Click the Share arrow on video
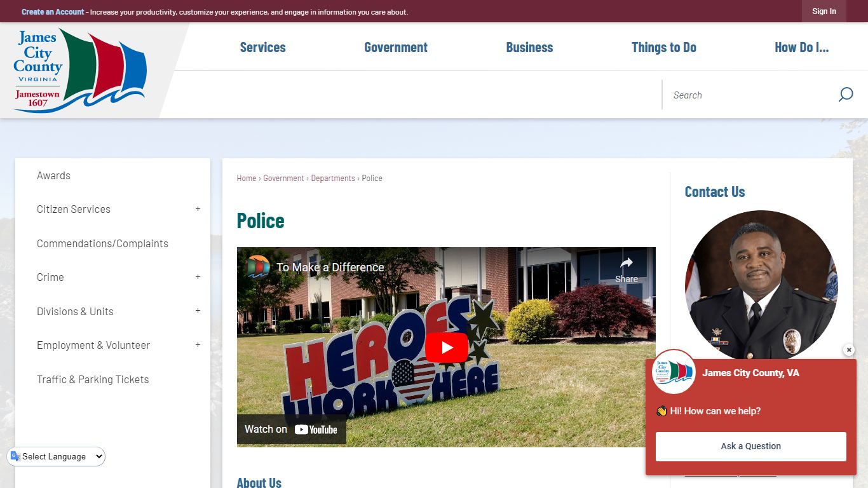The width and height of the screenshot is (868, 488). point(627,269)
